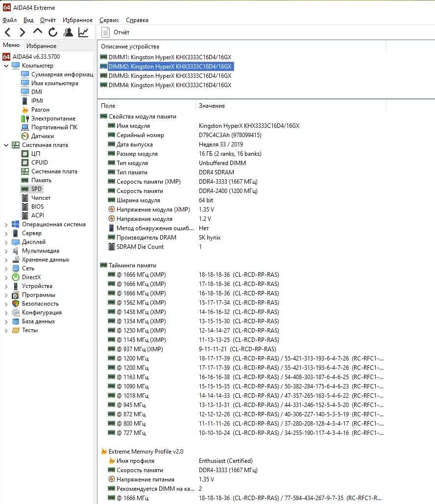Open Электропитание battery icon item

click(x=25, y=119)
